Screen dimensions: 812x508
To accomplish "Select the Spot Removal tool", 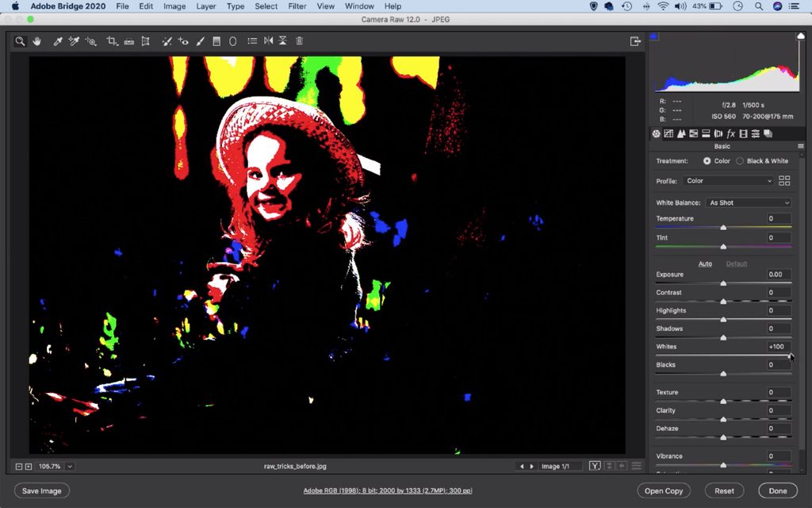I will (167, 40).
